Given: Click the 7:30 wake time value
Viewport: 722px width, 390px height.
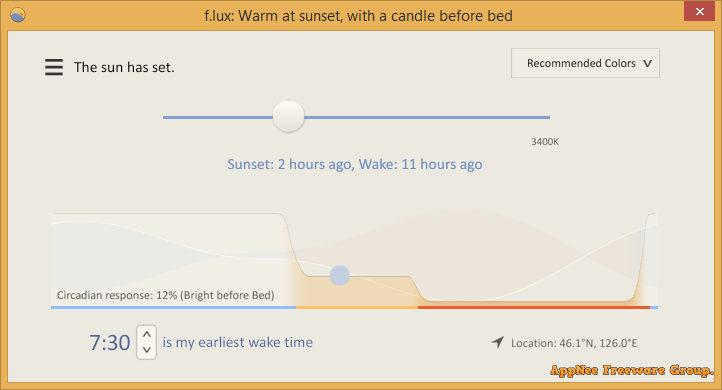Looking at the screenshot, I should [110, 343].
